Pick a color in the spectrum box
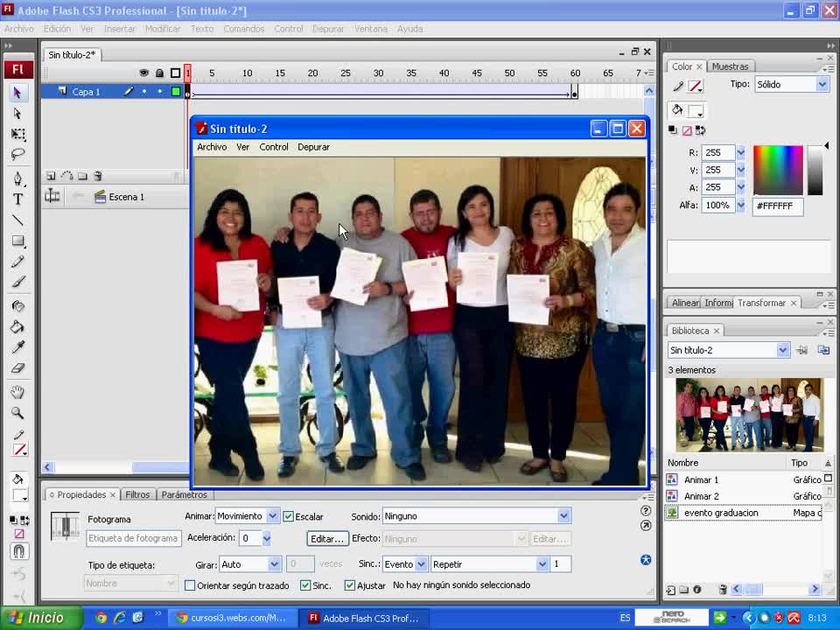840x630 pixels. (x=778, y=170)
